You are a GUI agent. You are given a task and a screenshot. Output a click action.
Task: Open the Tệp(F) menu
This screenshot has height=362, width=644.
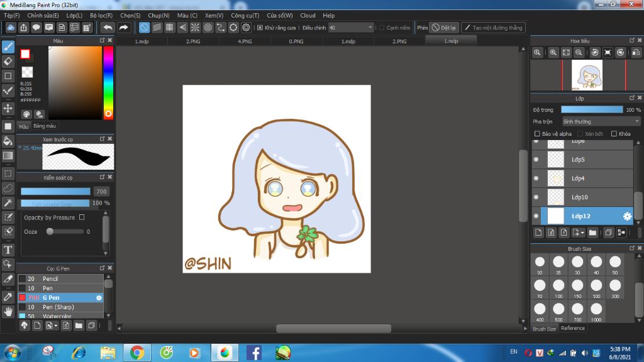[x=11, y=15]
